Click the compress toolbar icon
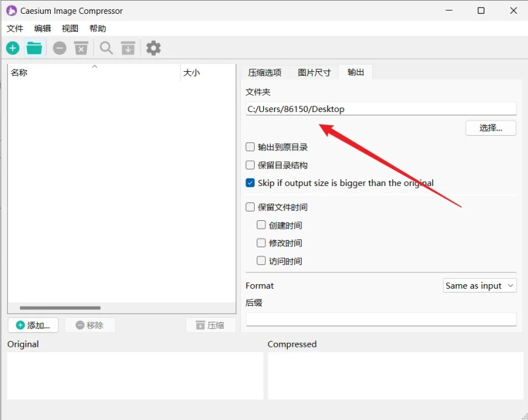 click(128, 48)
